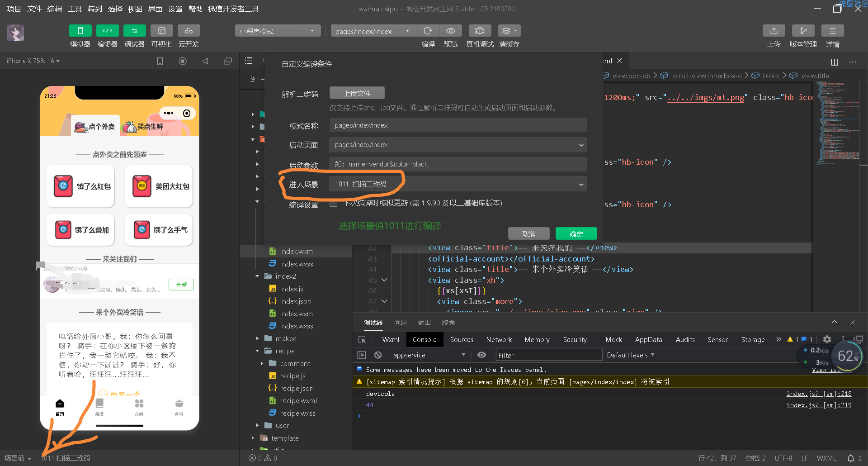Open the 设置 menu
868x466 pixels.
pos(175,9)
